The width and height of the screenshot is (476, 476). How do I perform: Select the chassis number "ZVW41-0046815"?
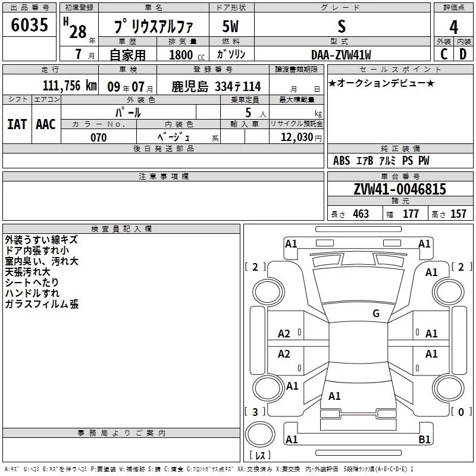coord(400,189)
